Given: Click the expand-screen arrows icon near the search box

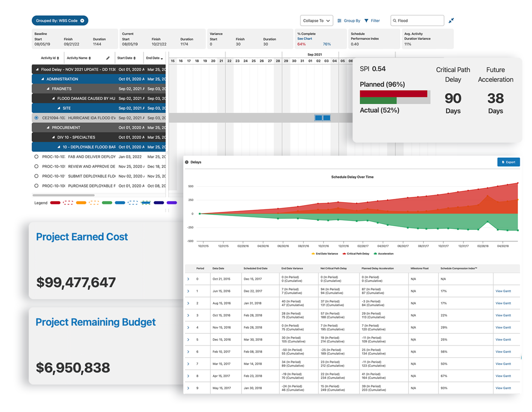Looking at the screenshot, I should (451, 21).
